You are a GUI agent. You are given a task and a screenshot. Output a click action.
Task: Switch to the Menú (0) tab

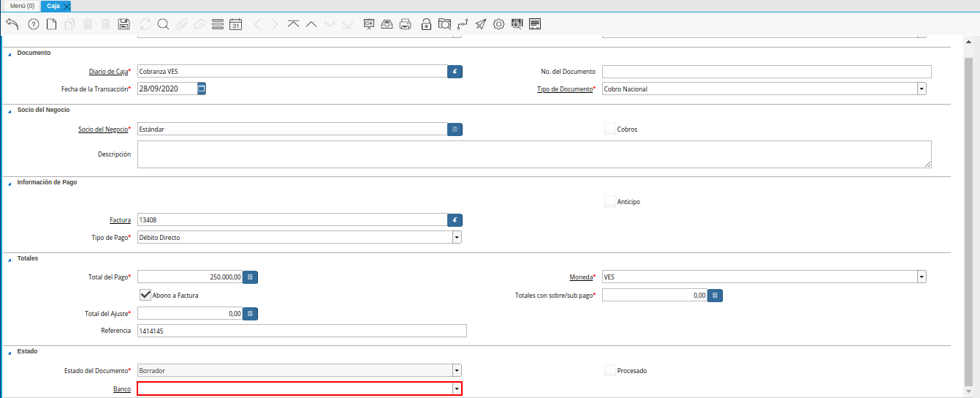[x=22, y=6]
